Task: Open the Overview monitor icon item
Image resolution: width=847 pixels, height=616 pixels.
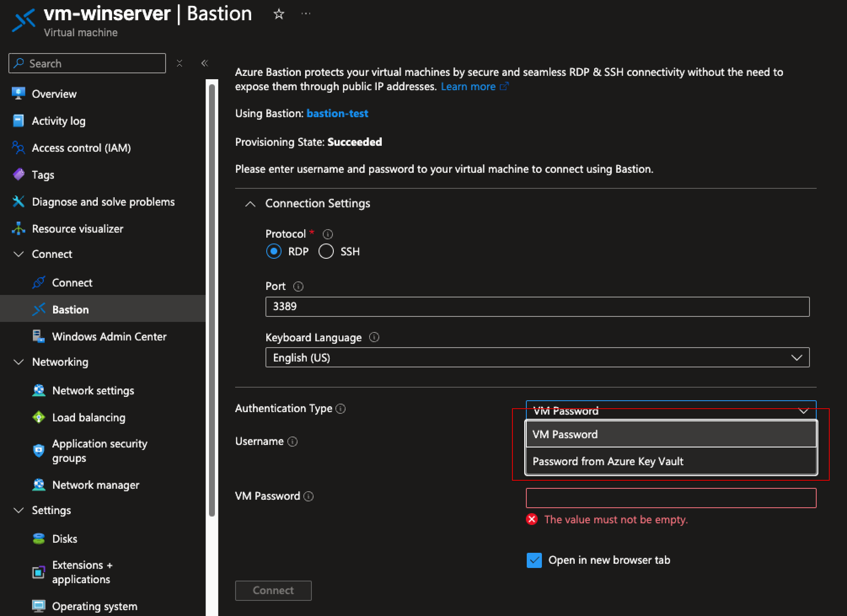Action: (x=18, y=94)
